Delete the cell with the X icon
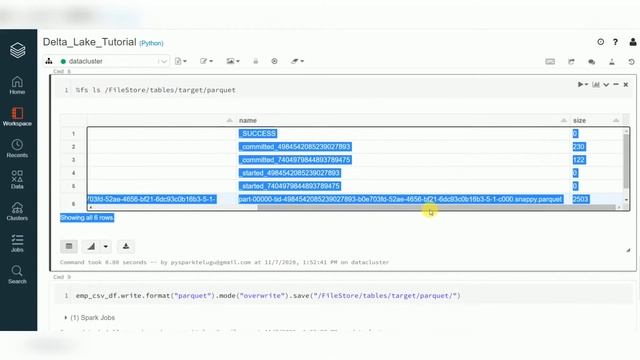640x360 pixels. (626, 84)
